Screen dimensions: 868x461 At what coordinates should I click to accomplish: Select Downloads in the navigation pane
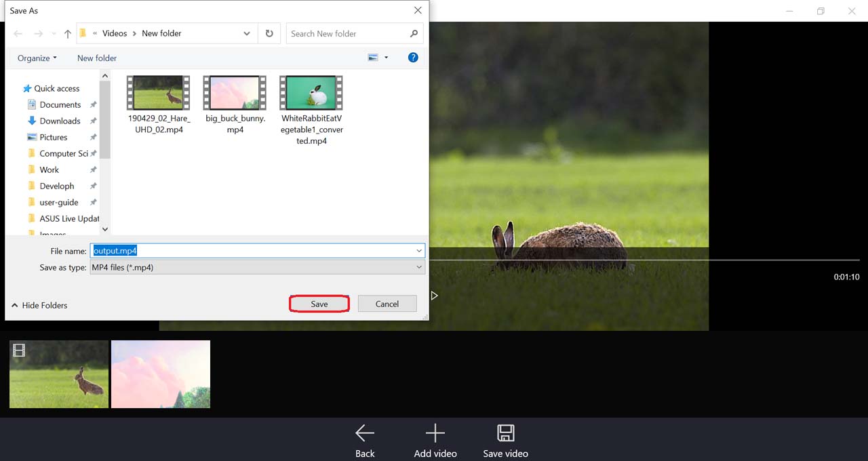(60, 121)
